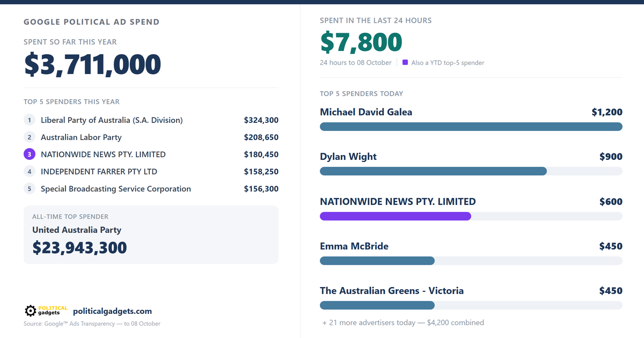Screen dimensions: 644x338
Task: Select the $156,300 amount
Action: click(261, 189)
